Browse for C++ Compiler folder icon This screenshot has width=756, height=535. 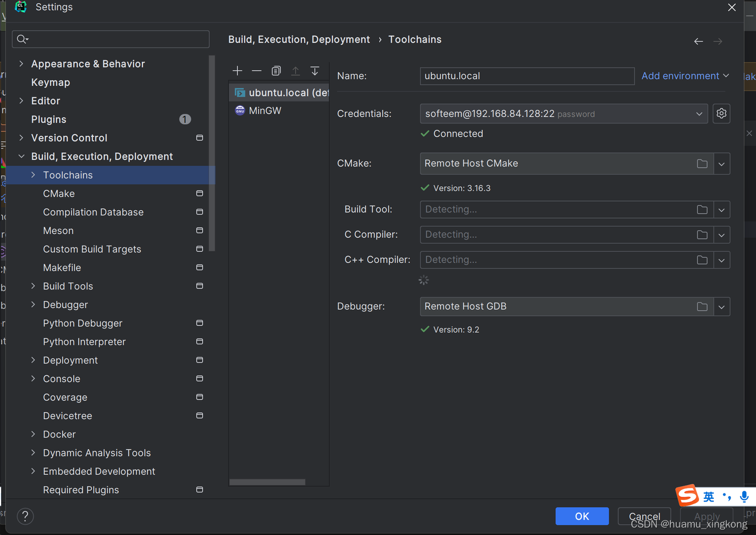[702, 260]
